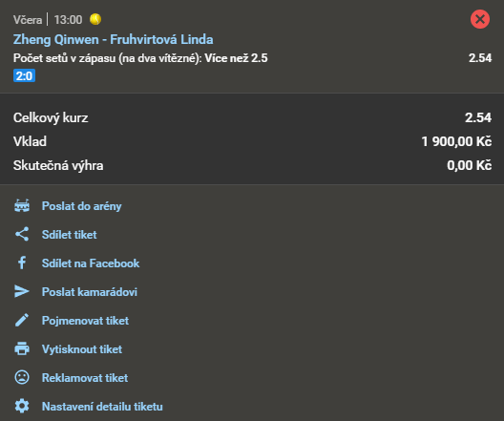Click the red X lost-bet icon
504x421 pixels.
tap(480, 19)
